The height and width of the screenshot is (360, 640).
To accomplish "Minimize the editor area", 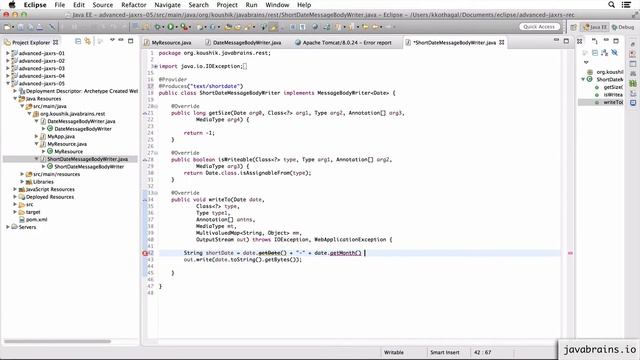I will click(x=556, y=40).
